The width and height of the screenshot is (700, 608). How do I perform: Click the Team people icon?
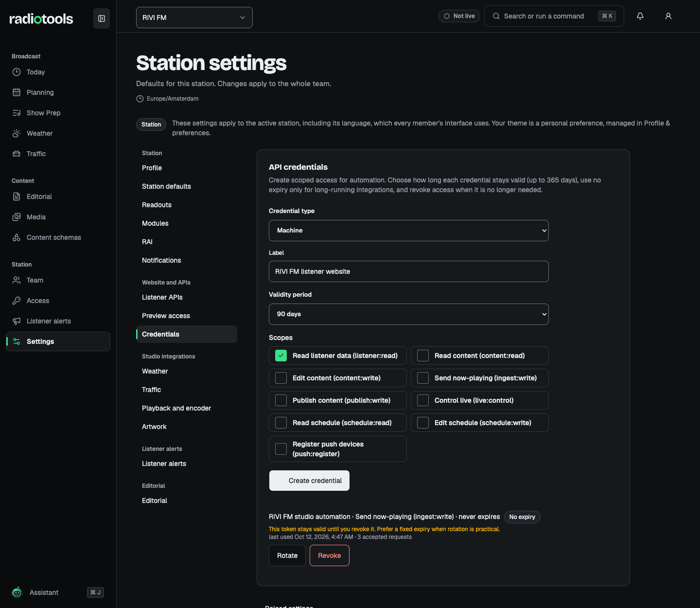17,280
